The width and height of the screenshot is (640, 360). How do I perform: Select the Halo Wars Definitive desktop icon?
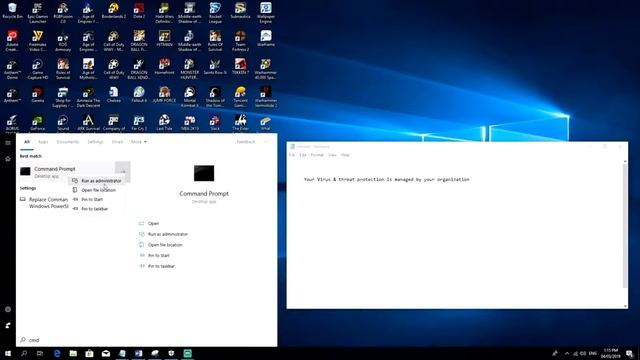[164, 12]
